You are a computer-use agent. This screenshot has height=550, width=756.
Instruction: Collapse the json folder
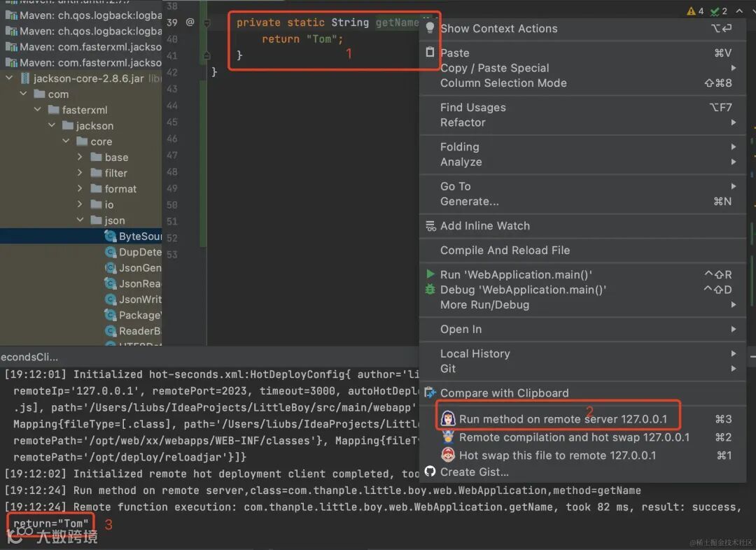tap(80, 220)
